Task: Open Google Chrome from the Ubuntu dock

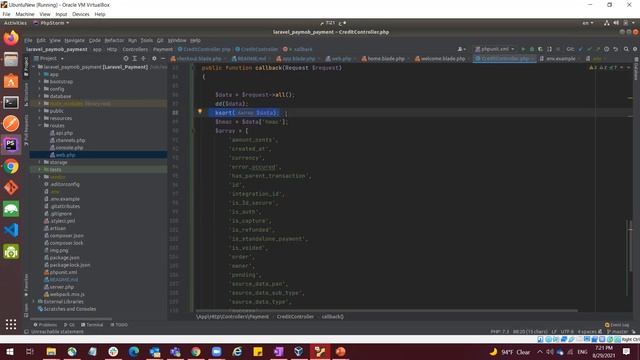Action: click(11, 167)
